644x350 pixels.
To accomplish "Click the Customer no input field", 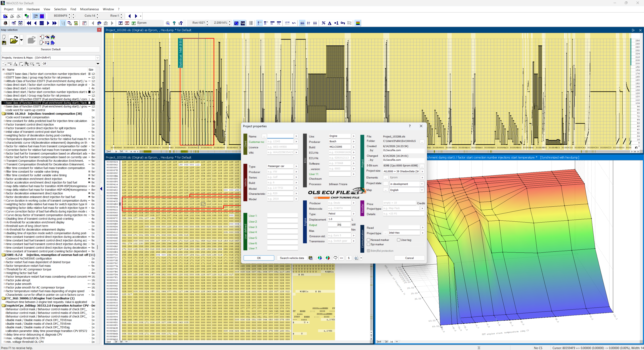I will coord(280,142).
